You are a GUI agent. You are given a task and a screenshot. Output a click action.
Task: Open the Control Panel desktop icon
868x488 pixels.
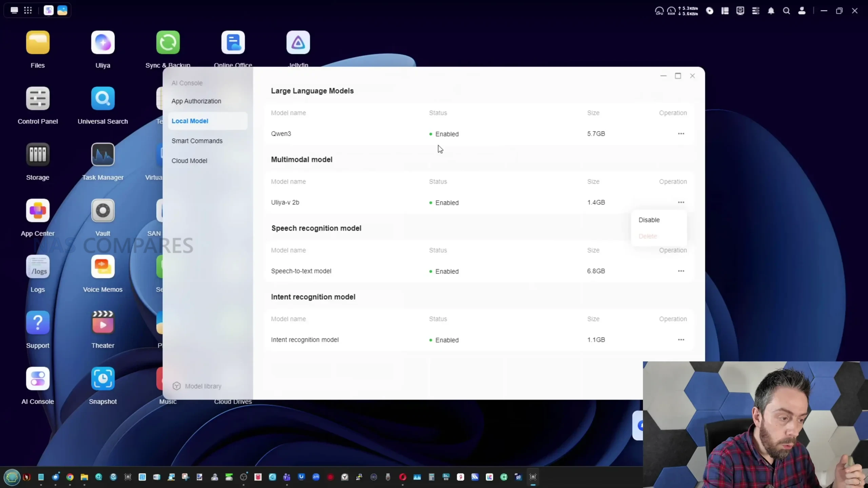(38, 99)
